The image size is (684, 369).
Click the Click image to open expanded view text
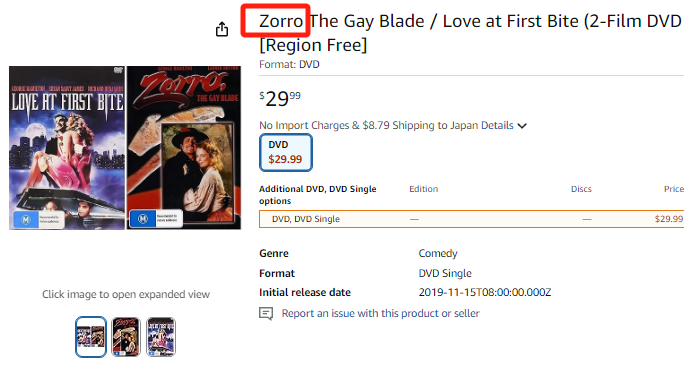point(126,294)
